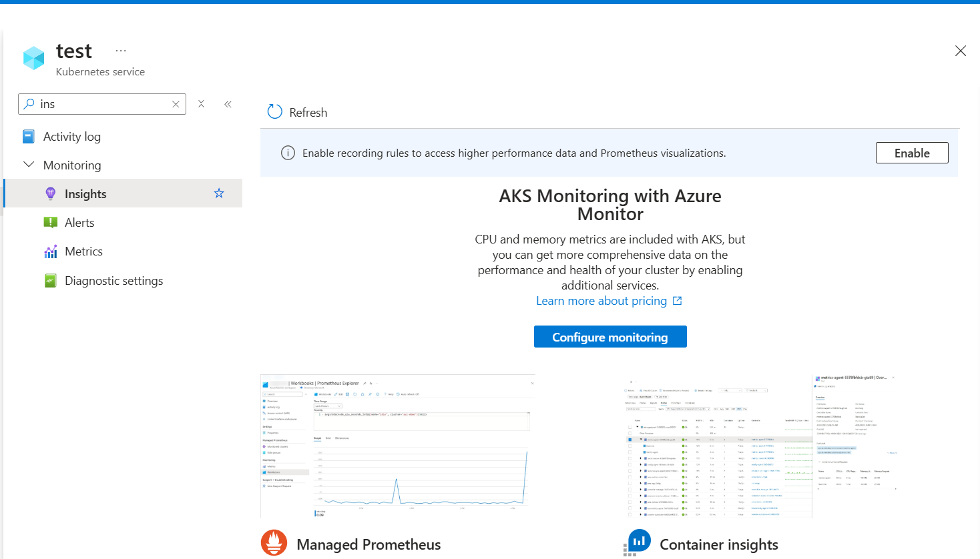This screenshot has width=980, height=559.
Task: Click the X icon beside the search box
Action: (x=201, y=103)
